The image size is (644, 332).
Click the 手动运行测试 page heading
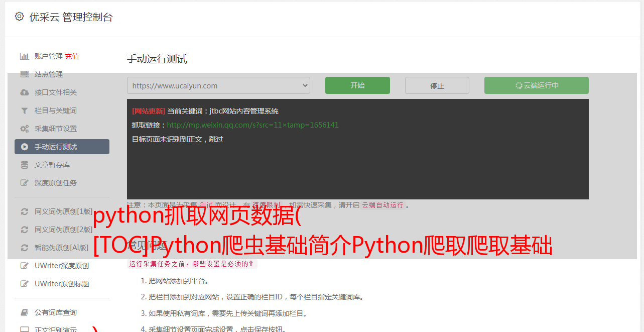157,59
